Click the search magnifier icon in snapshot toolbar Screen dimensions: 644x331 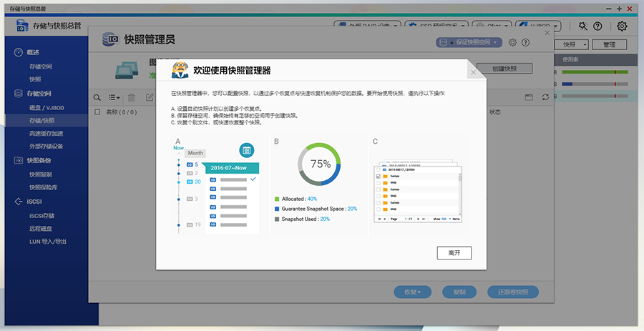(x=97, y=97)
